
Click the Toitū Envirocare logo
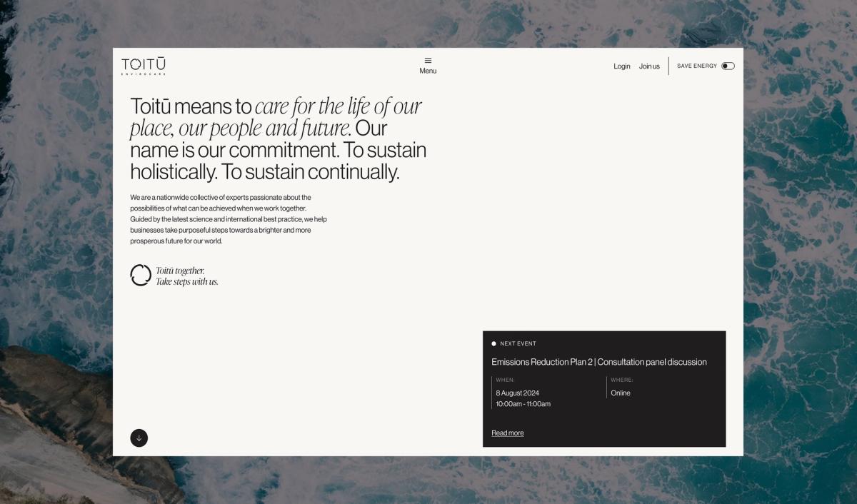(144, 66)
